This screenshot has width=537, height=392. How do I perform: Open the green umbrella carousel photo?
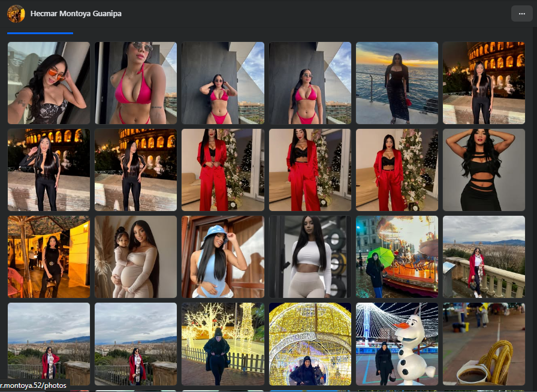tap(397, 257)
